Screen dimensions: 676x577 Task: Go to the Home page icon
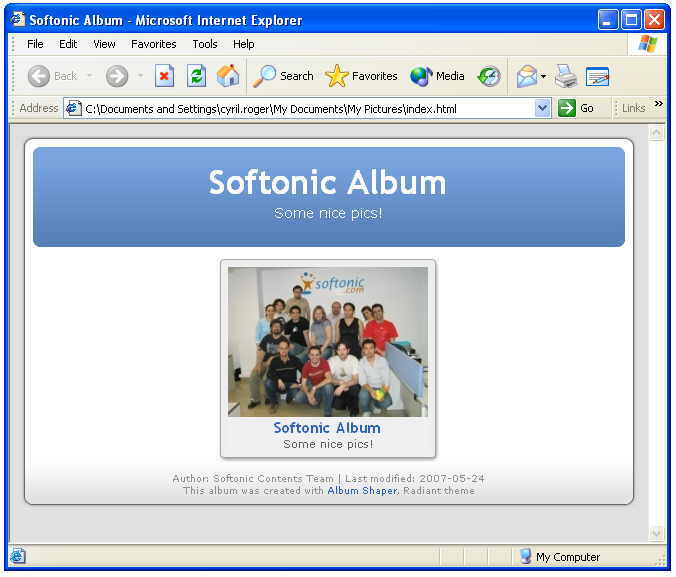(228, 76)
